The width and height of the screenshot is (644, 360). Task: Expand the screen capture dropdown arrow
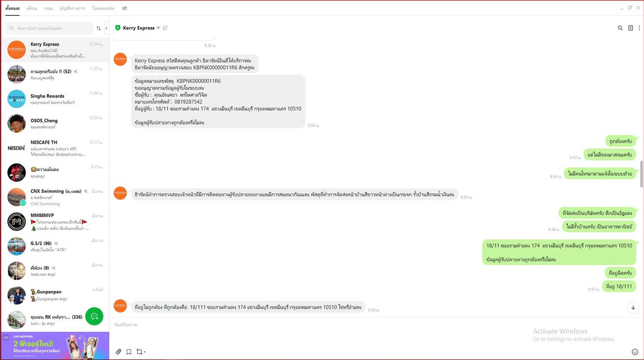tap(144, 352)
